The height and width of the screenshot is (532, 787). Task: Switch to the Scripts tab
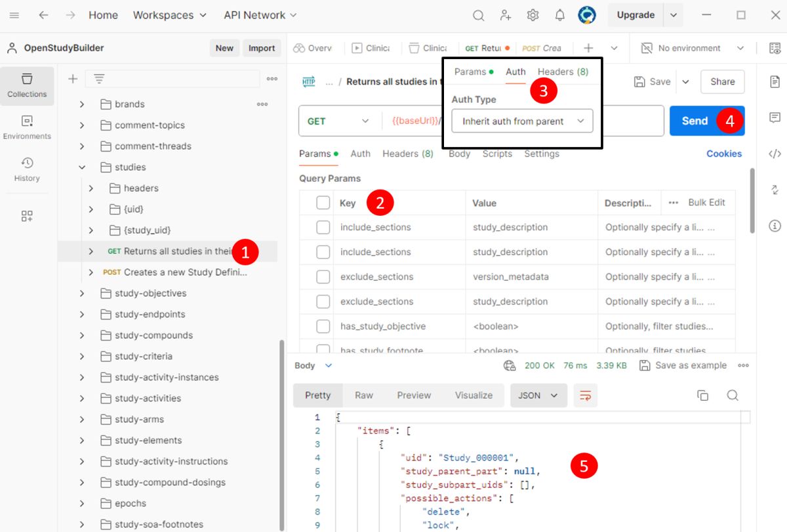[497, 153]
